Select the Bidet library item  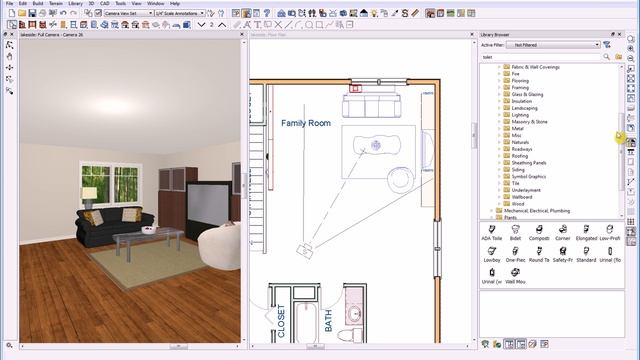(x=515, y=233)
